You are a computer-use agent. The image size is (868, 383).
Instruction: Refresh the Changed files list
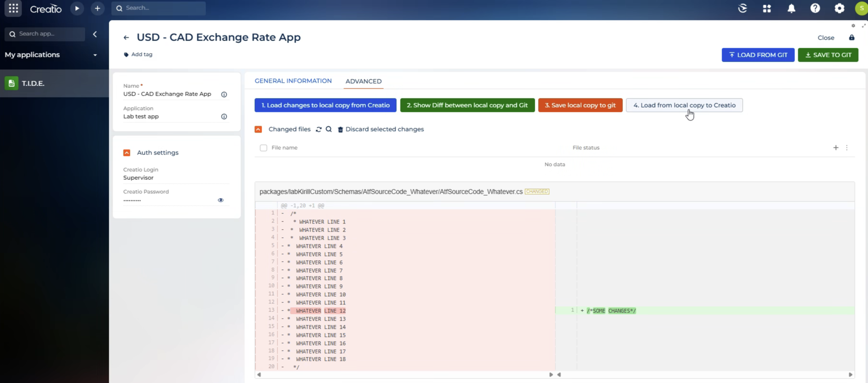tap(318, 129)
